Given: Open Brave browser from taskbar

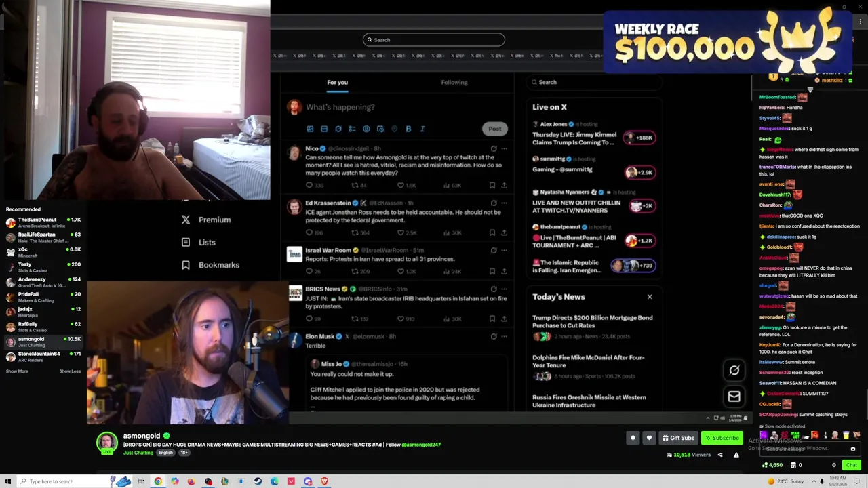Looking at the screenshot, I should point(324,481).
